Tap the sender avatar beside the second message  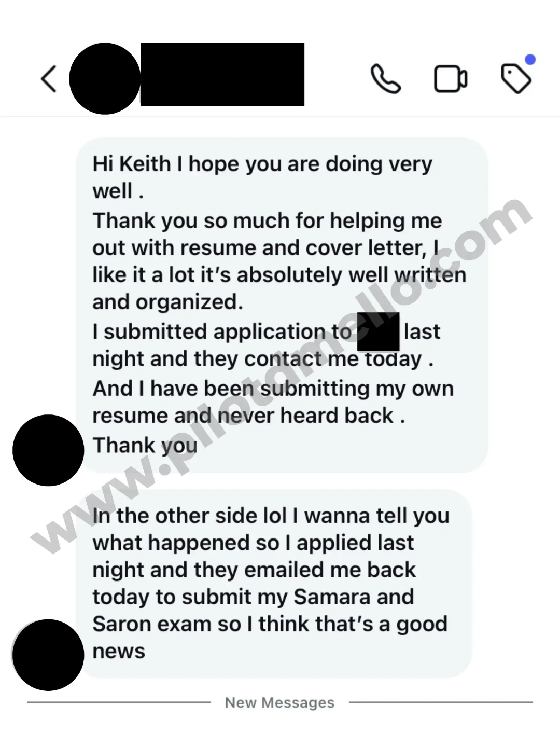pyautogui.click(x=48, y=655)
